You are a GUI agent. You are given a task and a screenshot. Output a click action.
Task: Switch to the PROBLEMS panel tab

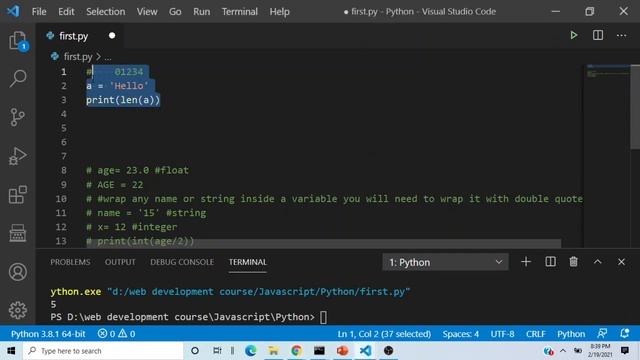coord(70,262)
